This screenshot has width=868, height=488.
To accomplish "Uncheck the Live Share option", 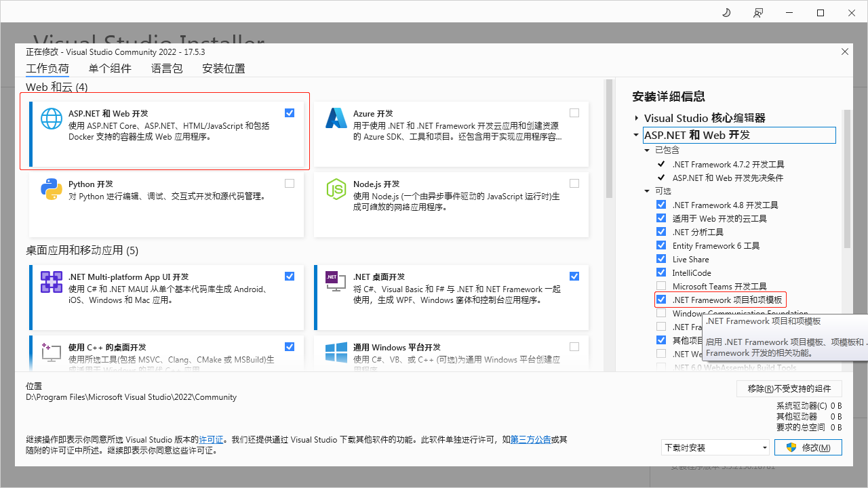I will pyautogui.click(x=661, y=259).
